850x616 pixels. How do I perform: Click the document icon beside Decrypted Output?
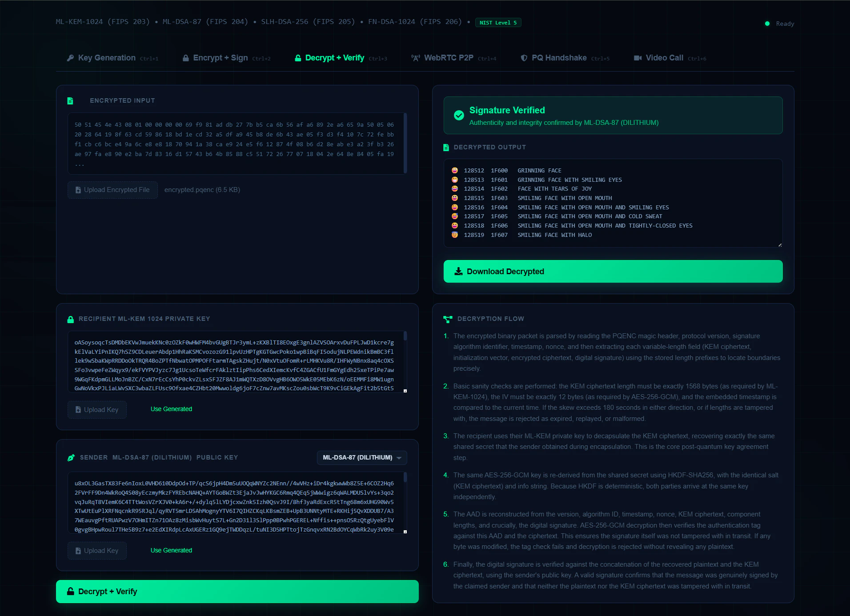pyautogui.click(x=446, y=148)
